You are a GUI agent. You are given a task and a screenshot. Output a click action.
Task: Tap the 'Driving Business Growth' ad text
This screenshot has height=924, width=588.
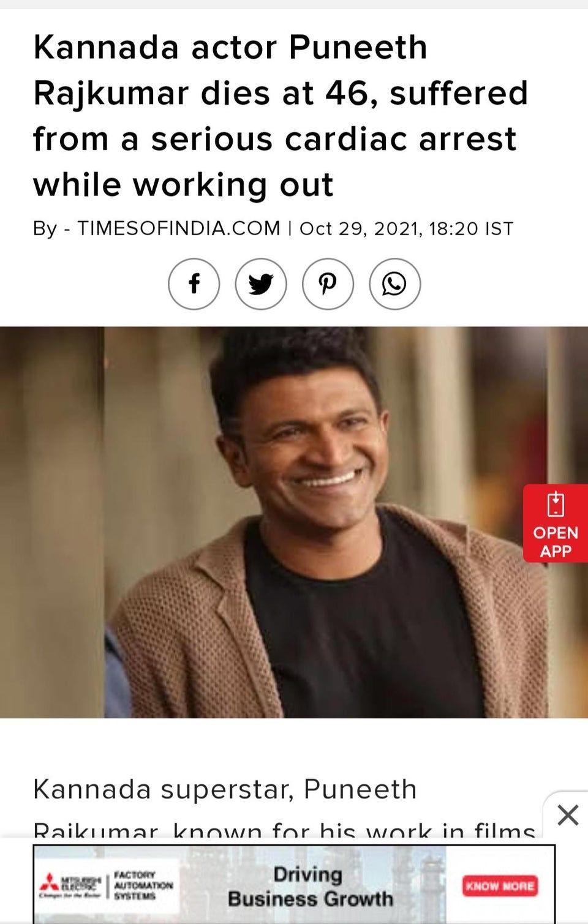[310, 886]
